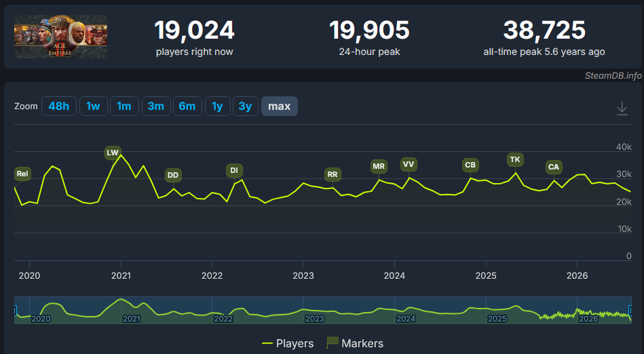Click the CA marker flag

(x=554, y=167)
